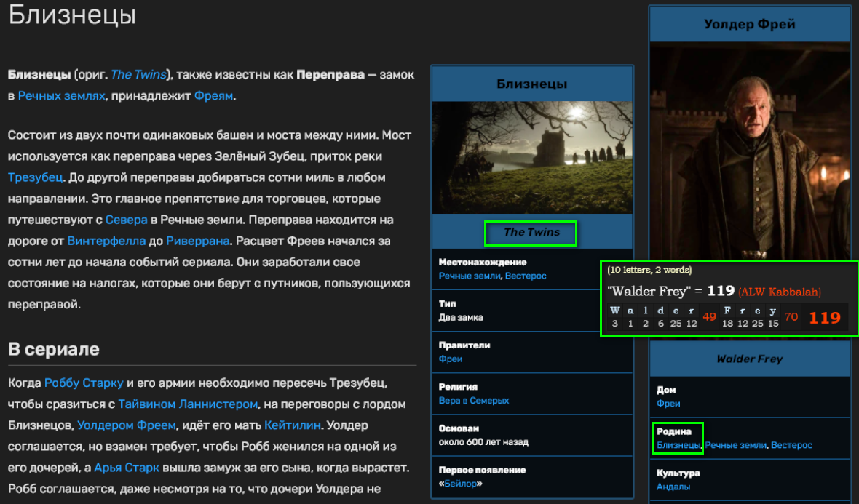Screen dimensions: 859x504
Task: Follow the "Фреи" link under Дом
Action: click(668, 404)
